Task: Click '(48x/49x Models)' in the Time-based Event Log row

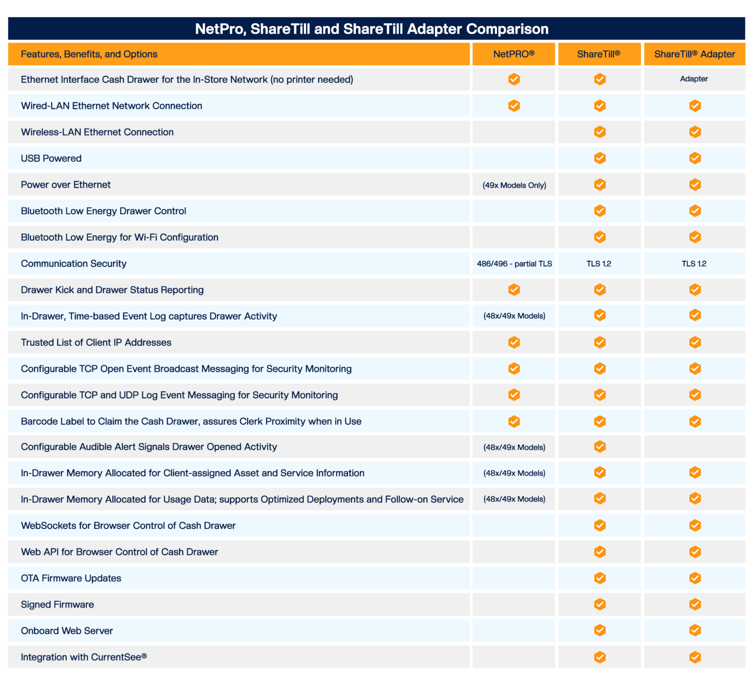Action: pos(514,316)
